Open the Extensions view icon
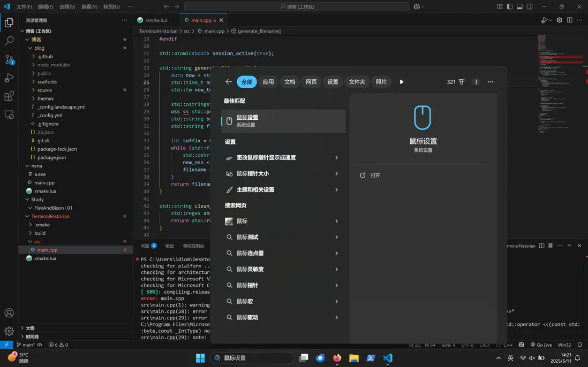The width and height of the screenshot is (588, 367). (9, 96)
